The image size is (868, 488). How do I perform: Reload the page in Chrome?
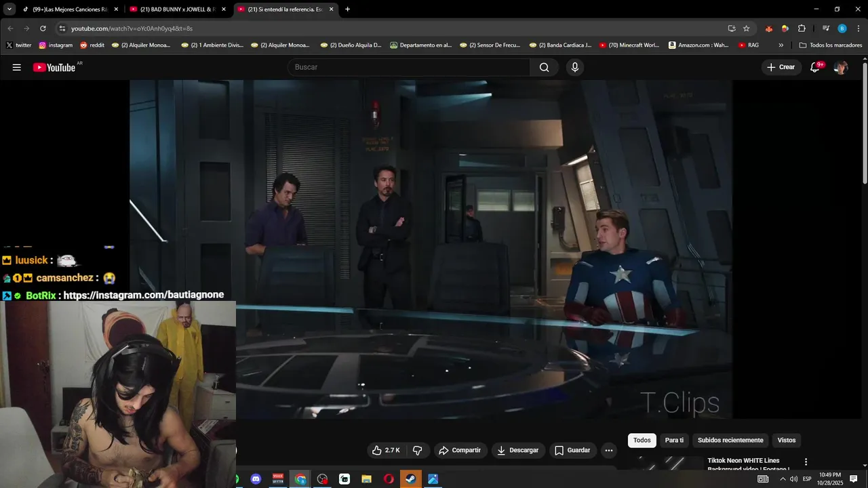[x=43, y=28]
